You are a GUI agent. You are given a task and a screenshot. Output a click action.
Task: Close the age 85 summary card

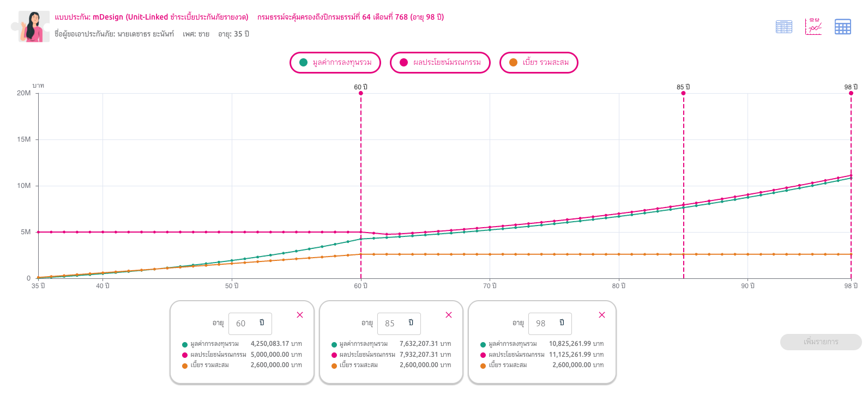449,315
